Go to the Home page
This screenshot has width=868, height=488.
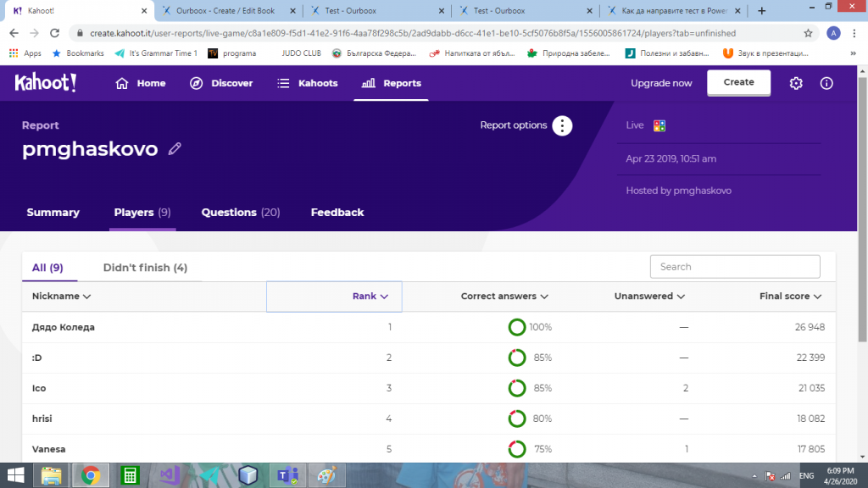pos(141,83)
